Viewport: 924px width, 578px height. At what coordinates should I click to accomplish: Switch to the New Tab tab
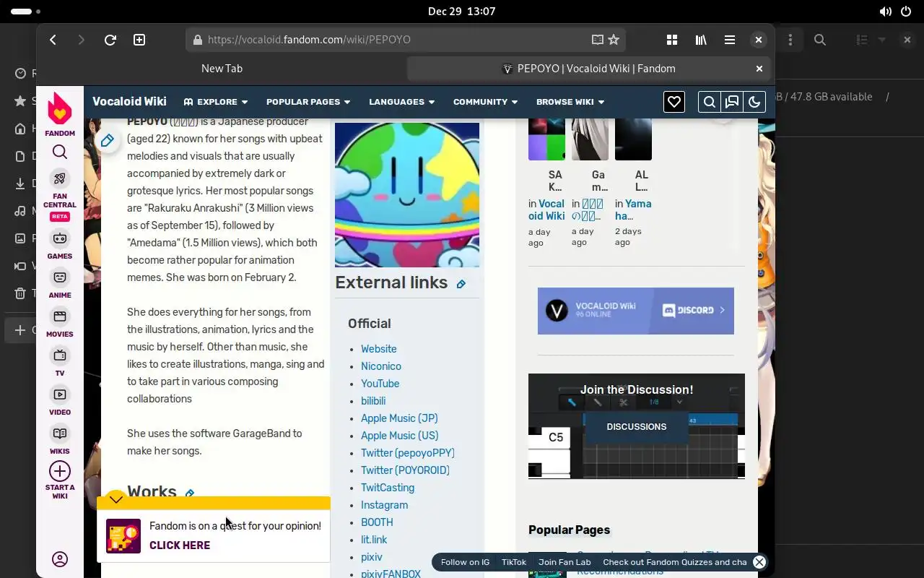click(222, 69)
